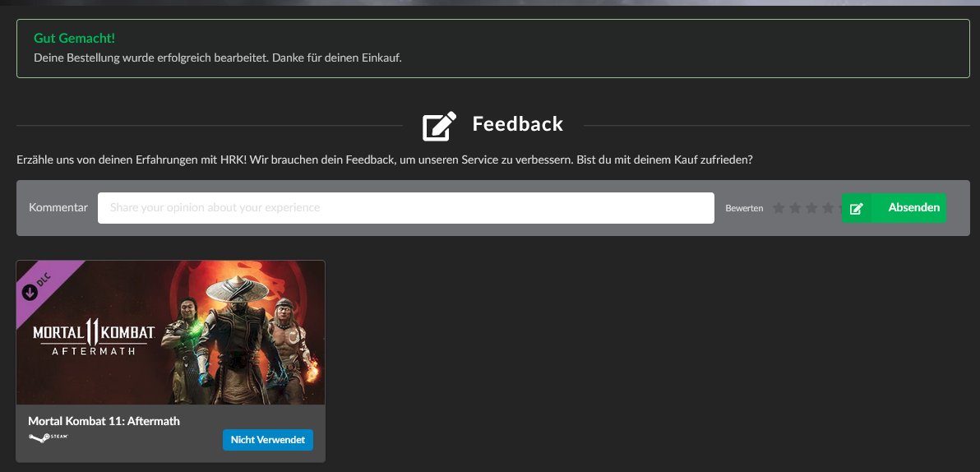
Task: Rate one star under Bewerten
Action: [x=778, y=207]
